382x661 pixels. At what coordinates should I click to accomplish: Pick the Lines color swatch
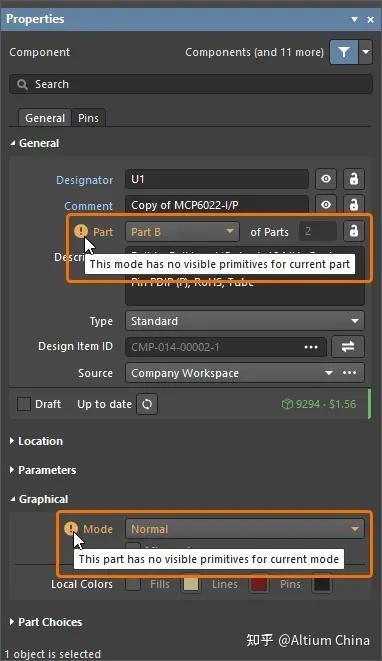(259, 584)
